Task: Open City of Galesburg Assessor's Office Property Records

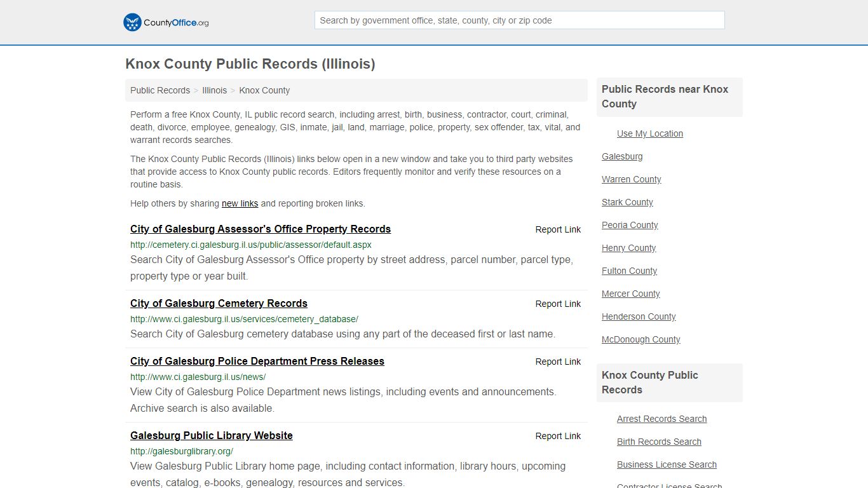Action: [261, 229]
